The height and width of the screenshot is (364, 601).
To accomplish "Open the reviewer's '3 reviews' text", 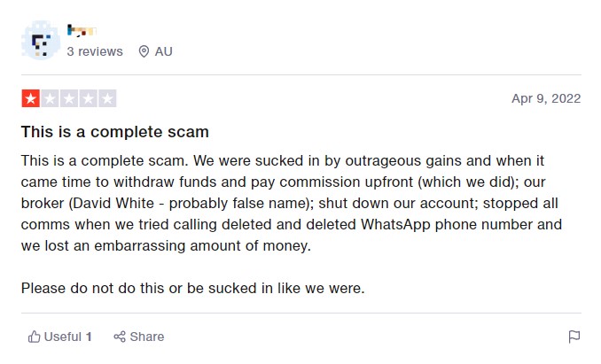I will pyautogui.click(x=95, y=51).
